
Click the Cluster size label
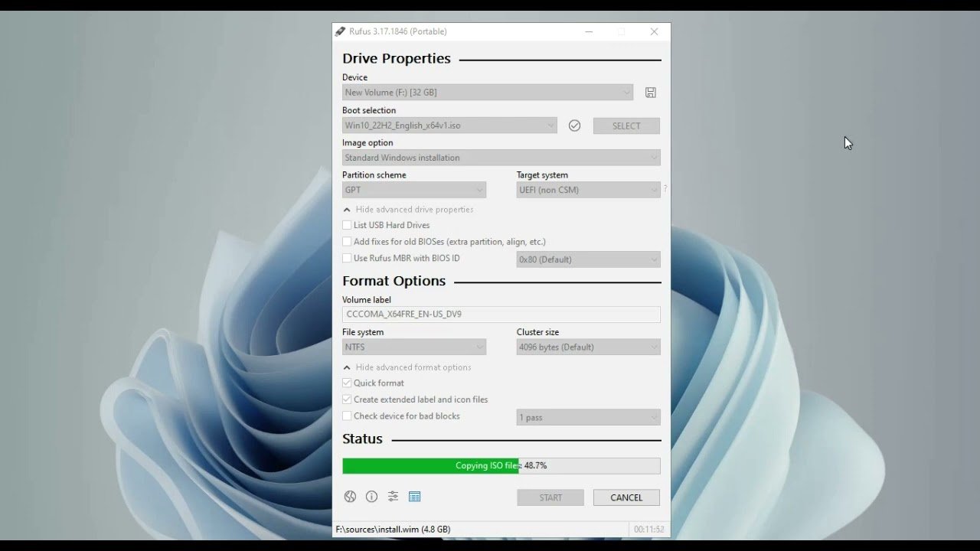tap(538, 332)
